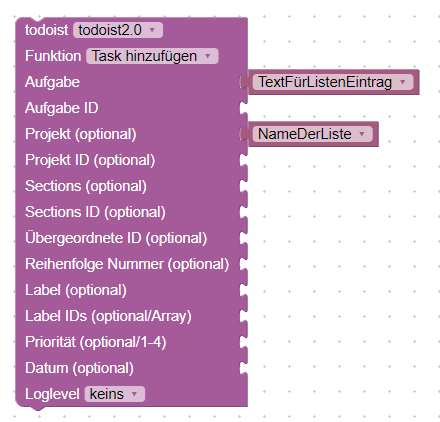Click the Aufgabe label on the block
The width and height of the screenshot is (440, 422).
(x=52, y=82)
